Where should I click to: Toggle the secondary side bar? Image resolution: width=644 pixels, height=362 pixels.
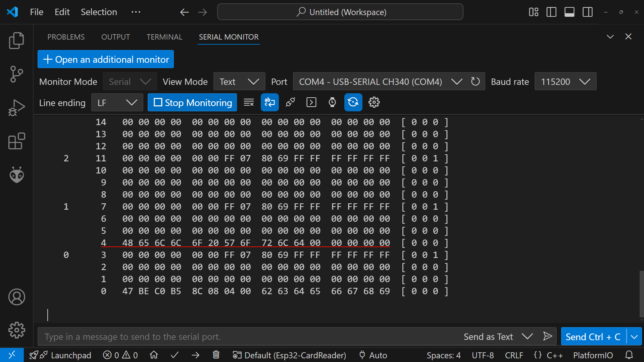588,12
